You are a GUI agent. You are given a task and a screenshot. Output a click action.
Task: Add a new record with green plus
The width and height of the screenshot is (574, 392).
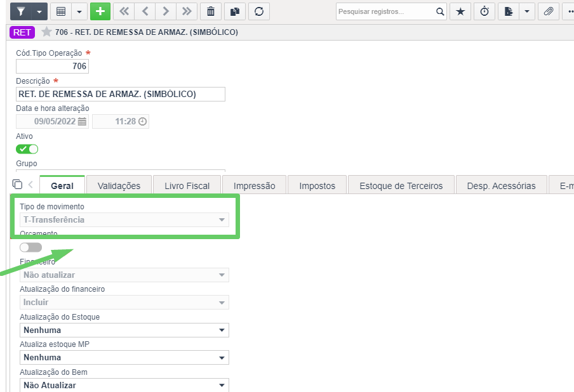tap(100, 11)
